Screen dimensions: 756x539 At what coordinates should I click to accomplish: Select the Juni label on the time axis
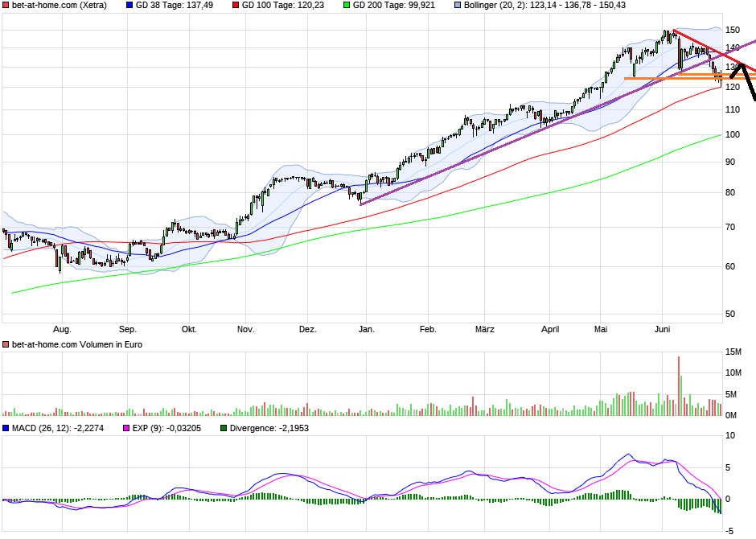(x=664, y=329)
